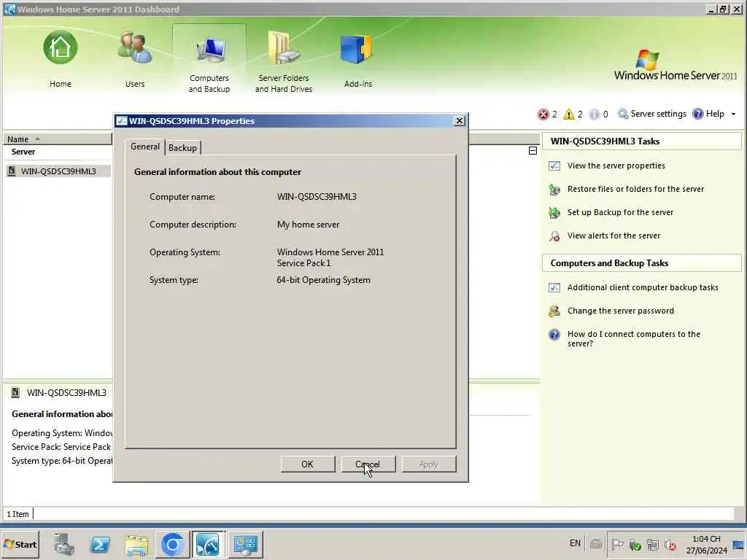
Task: Click the Restore files task icon
Action: 554,190
